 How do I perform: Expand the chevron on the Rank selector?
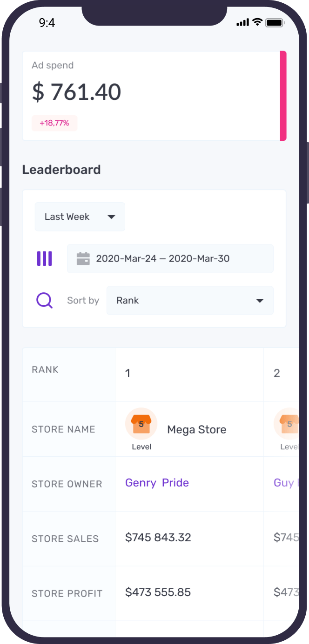(x=259, y=301)
